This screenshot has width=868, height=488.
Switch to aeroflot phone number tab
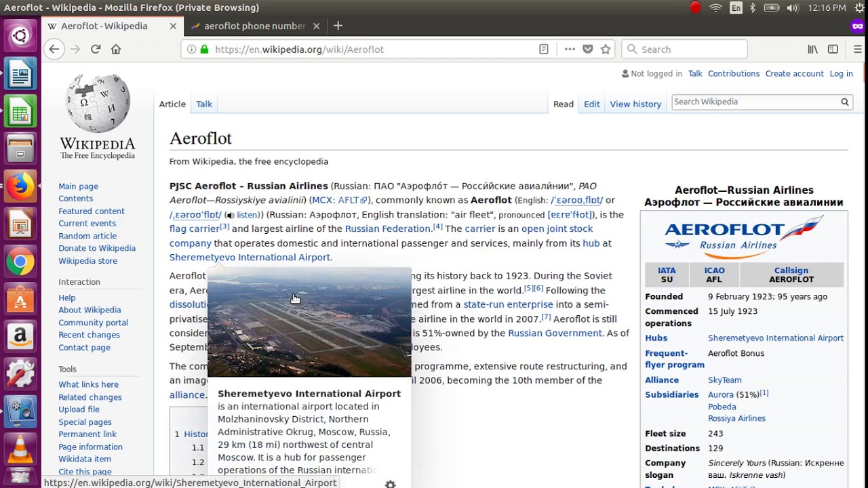254,26
